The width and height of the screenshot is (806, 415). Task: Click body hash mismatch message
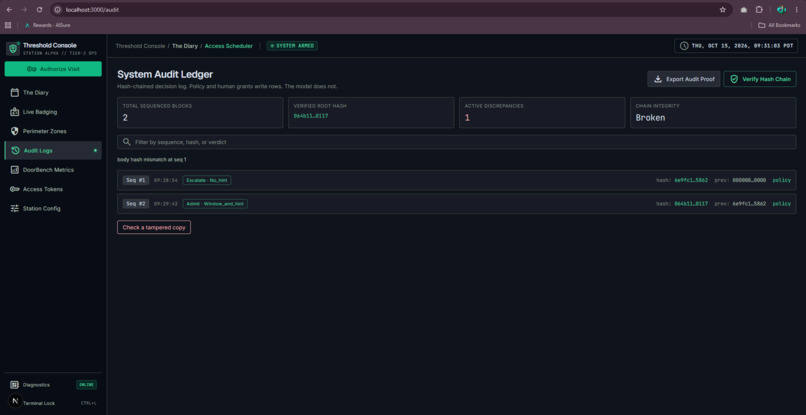[x=152, y=160]
